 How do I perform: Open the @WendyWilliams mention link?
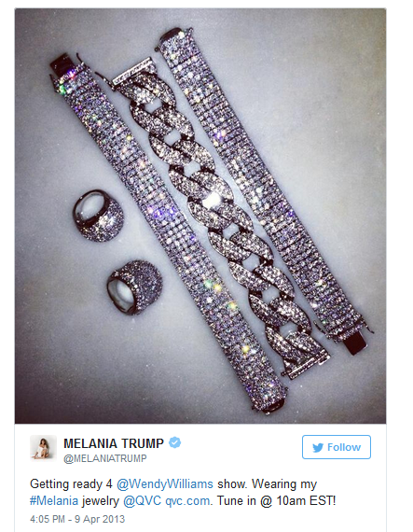tap(165, 483)
